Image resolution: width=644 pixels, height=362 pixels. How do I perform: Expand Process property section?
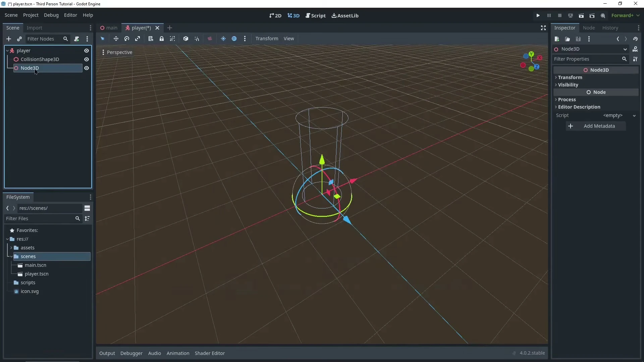coord(596,100)
